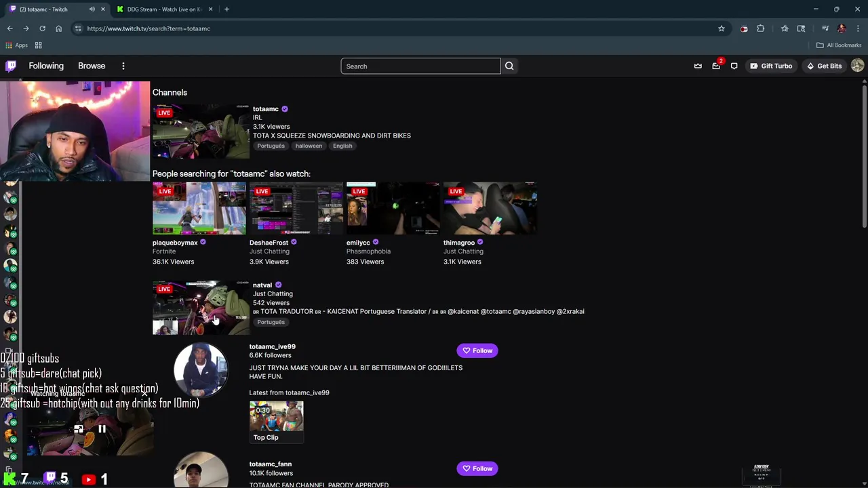Open the Fortnite category link

[164, 251]
